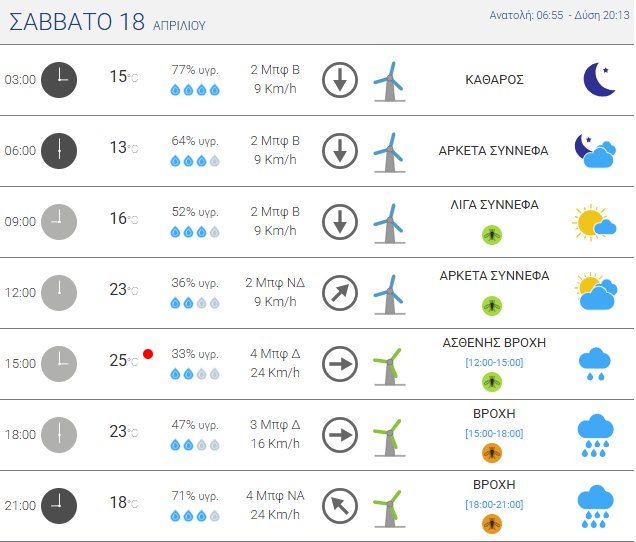Click the night cloudy icon at 06:00
Screen dimensions: 636x542
click(x=594, y=151)
